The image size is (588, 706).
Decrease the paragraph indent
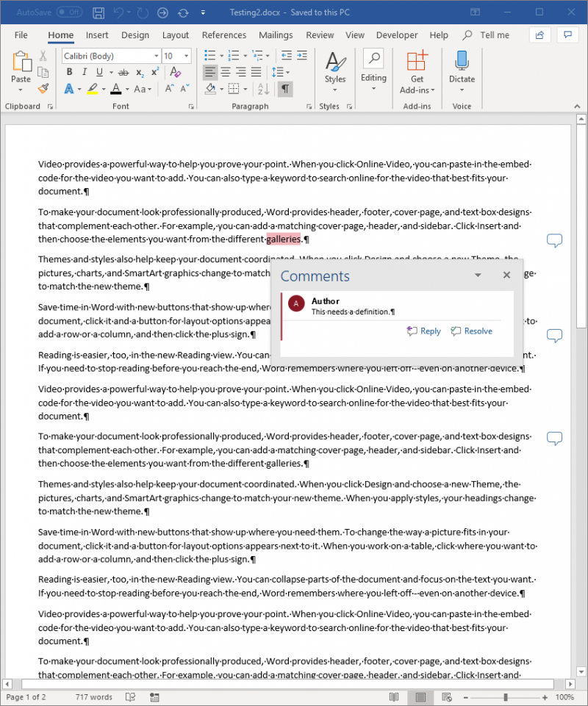(287, 55)
